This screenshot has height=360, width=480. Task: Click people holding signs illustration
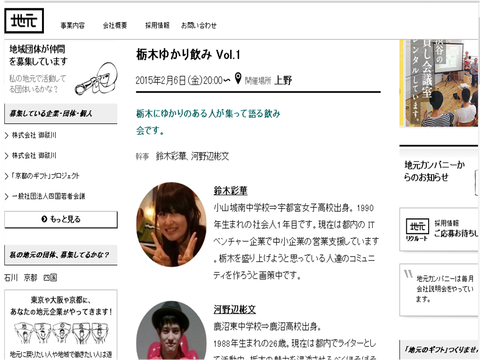pyautogui.click(x=61, y=333)
